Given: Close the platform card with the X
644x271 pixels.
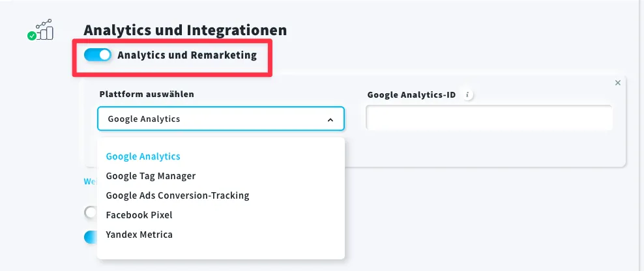Looking at the screenshot, I should [618, 83].
